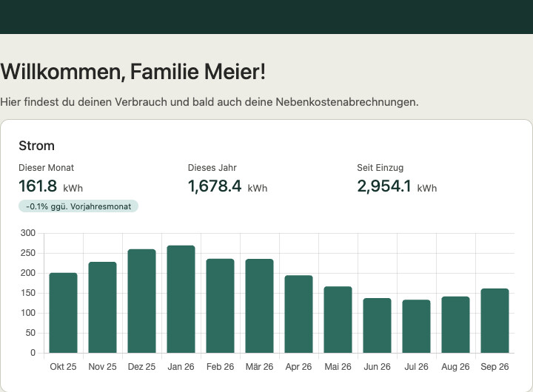Image resolution: width=533 pixels, height=392 pixels.
Task: Click the 'Strom' card heading
Action: point(36,146)
